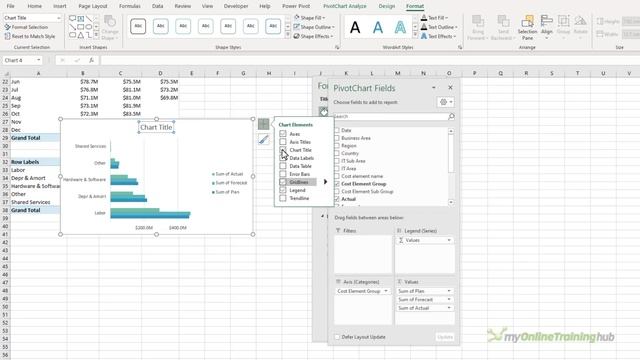Select blue filled WordArt style A
The image size is (640, 360).
tap(378, 28)
